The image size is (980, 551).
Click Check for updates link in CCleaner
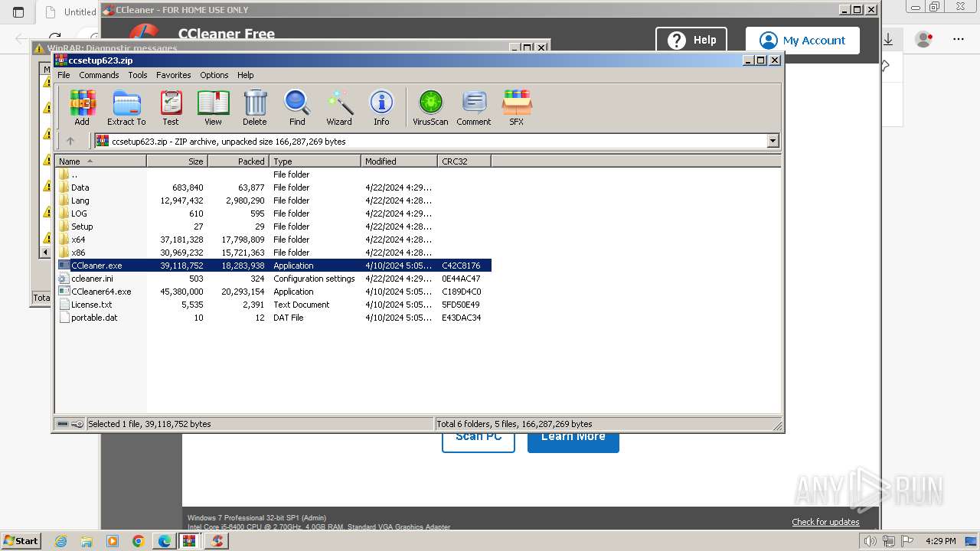coord(825,522)
